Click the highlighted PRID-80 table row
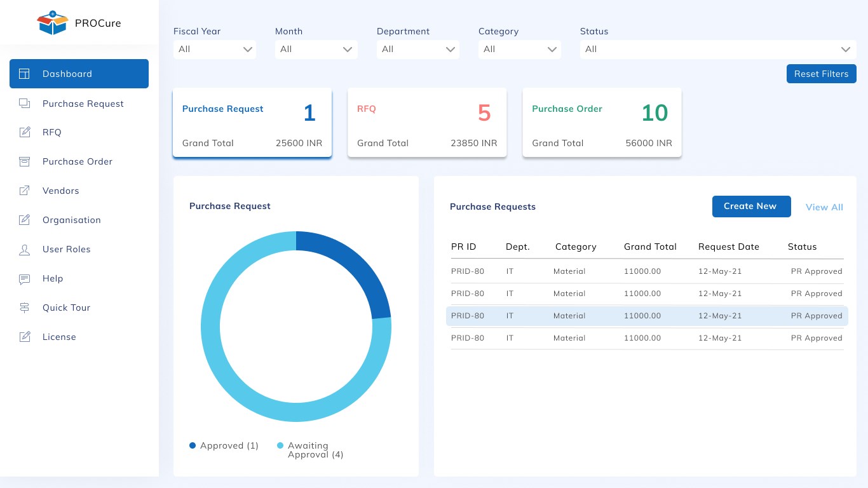Viewport: 868px width, 488px height. pos(647,316)
